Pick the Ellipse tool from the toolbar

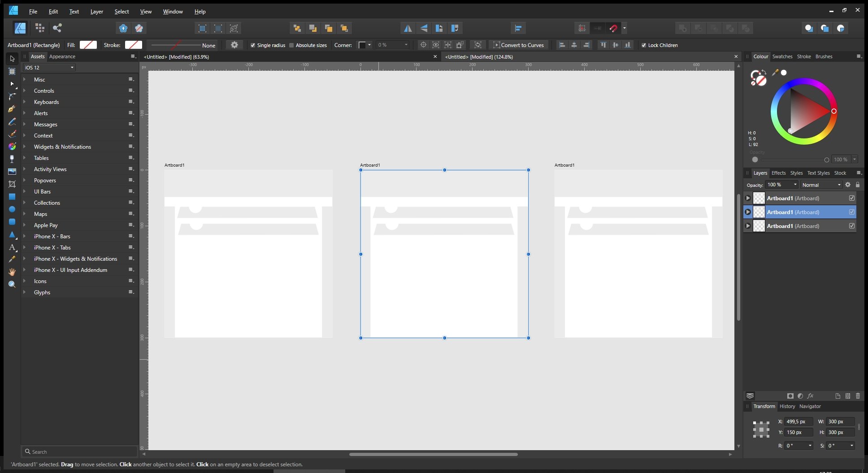coord(12,209)
